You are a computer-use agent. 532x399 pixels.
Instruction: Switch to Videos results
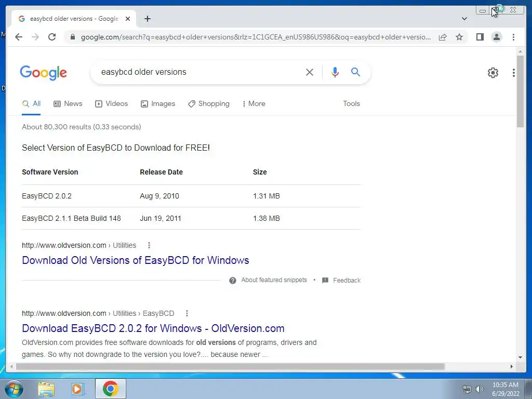[x=111, y=104]
